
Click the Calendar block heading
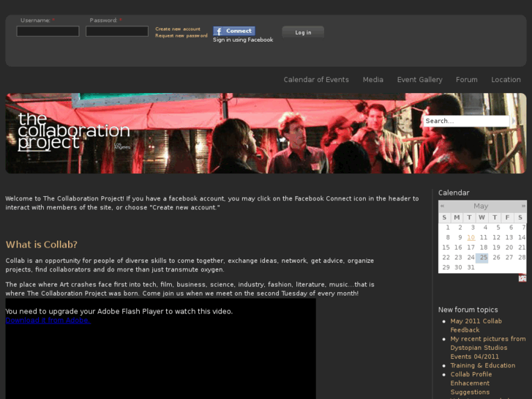tap(454, 193)
